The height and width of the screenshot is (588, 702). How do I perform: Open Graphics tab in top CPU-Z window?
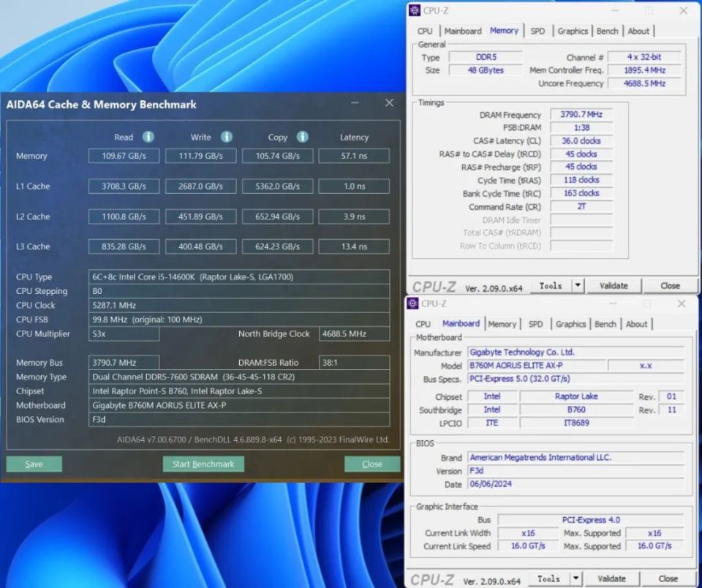[x=573, y=31]
